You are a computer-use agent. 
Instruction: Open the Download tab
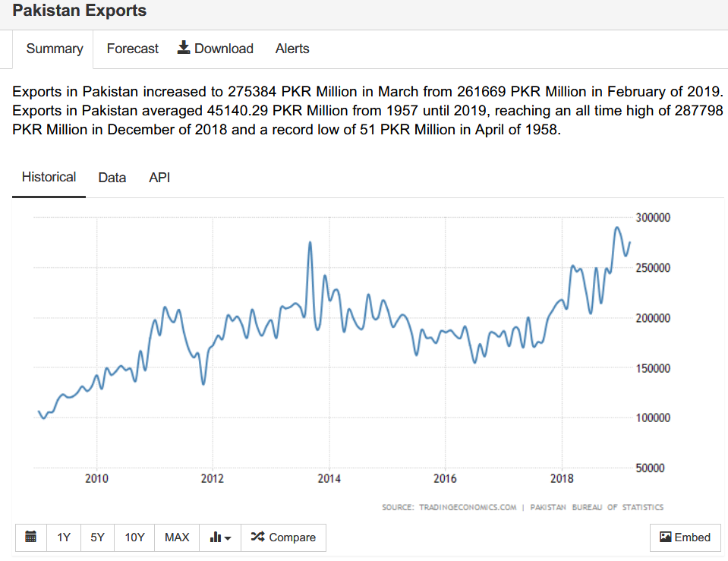216,49
